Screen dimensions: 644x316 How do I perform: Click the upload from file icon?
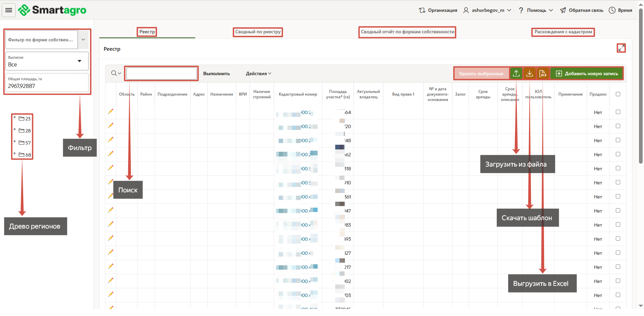pyautogui.click(x=516, y=73)
